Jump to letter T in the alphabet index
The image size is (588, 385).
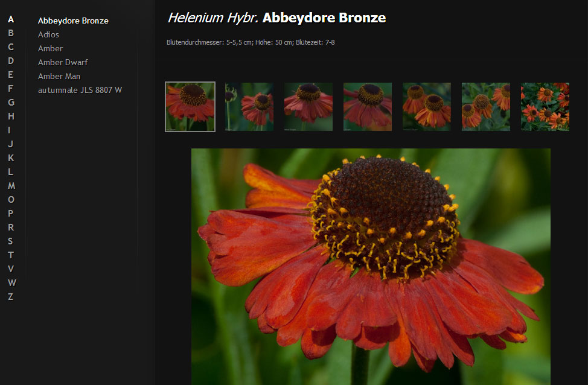click(10, 255)
